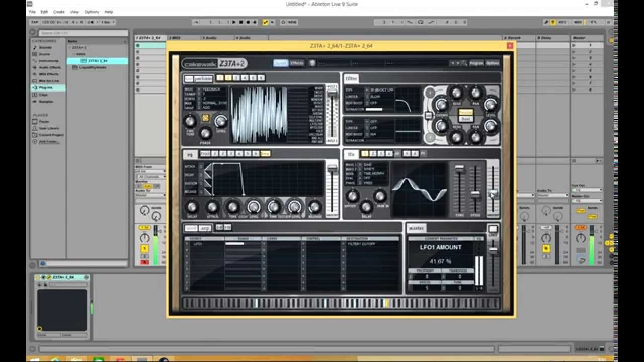Select envelope 3 in the EG section
The height and width of the screenshot is (362, 644).
pos(231,153)
